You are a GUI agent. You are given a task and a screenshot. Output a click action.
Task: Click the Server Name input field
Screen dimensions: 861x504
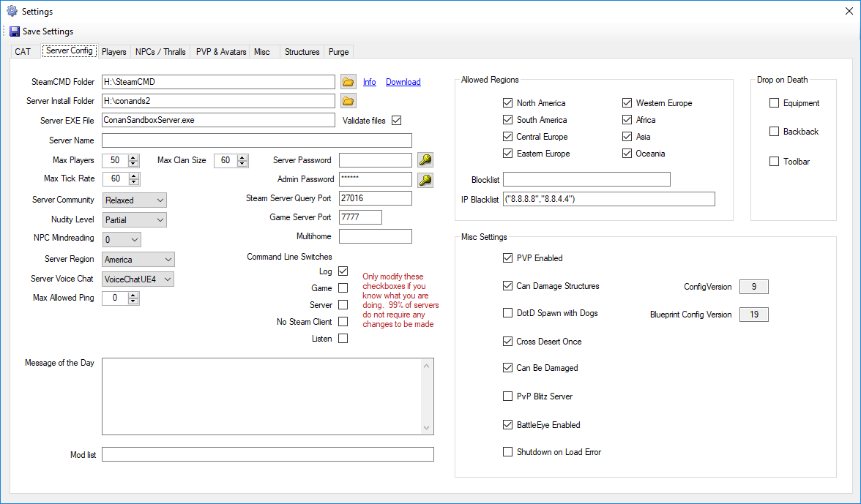(256, 140)
